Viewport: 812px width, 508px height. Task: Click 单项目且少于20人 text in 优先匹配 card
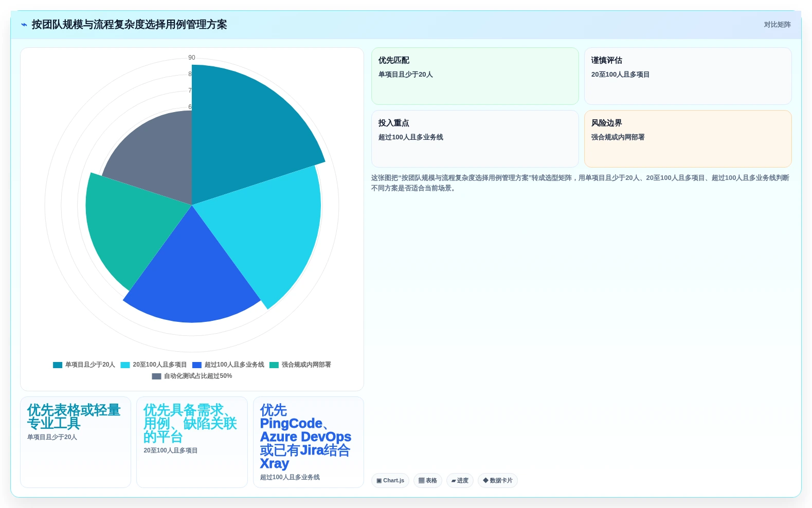click(x=405, y=75)
